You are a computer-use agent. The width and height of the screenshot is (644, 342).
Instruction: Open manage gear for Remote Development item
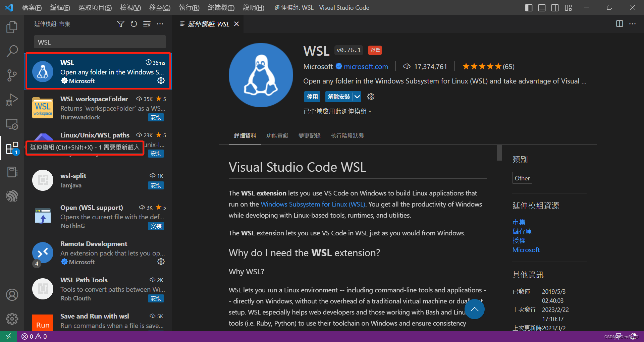(161, 262)
